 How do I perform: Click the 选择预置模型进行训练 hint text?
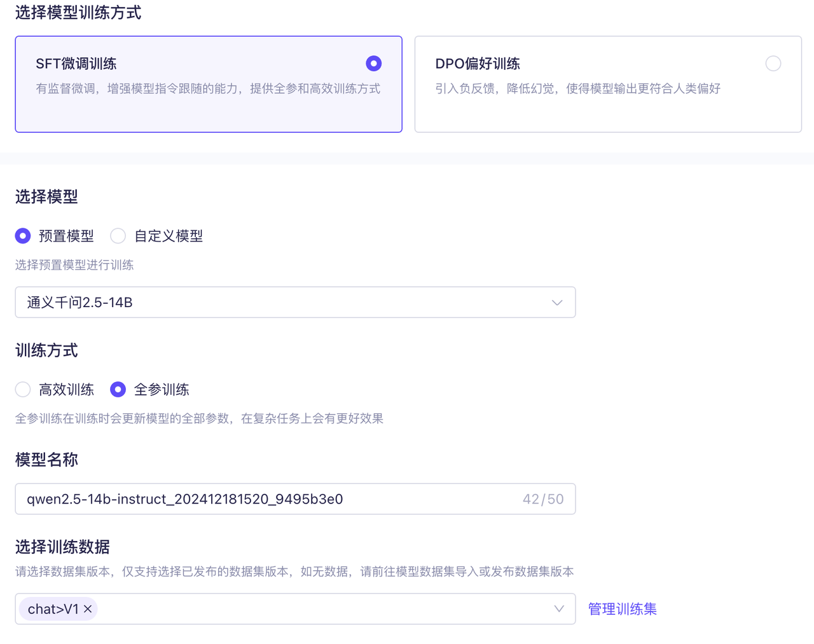click(x=74, y=265)
